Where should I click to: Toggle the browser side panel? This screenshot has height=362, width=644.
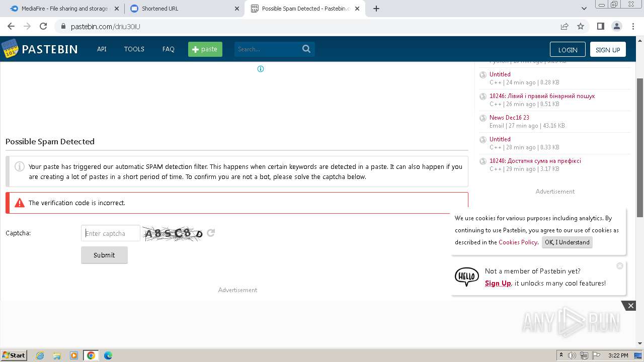coord(600,26)
